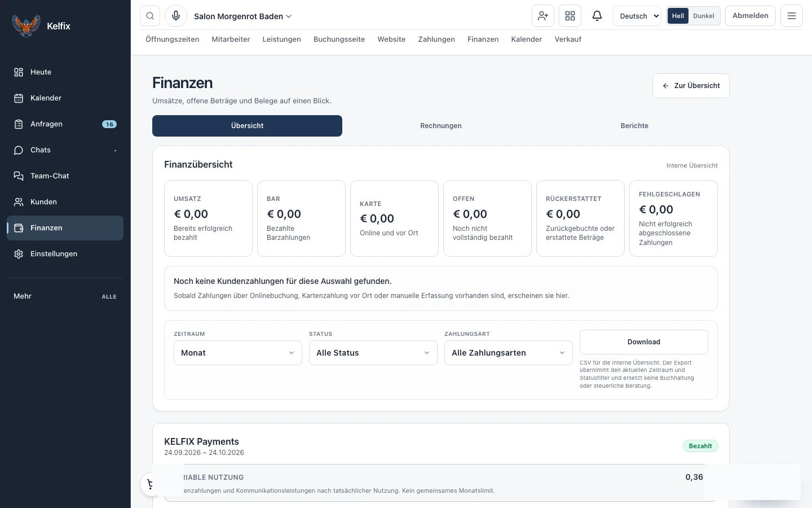Screen dimensions: 812x508
Task: Select the Übersicht tab
Action: (x=247, y=126)
